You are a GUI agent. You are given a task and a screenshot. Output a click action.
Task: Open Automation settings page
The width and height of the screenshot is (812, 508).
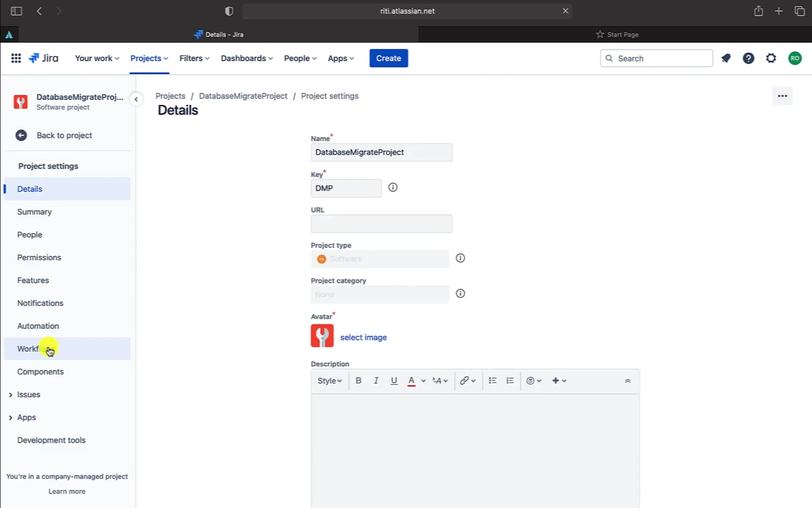click(x=67, y=326)
